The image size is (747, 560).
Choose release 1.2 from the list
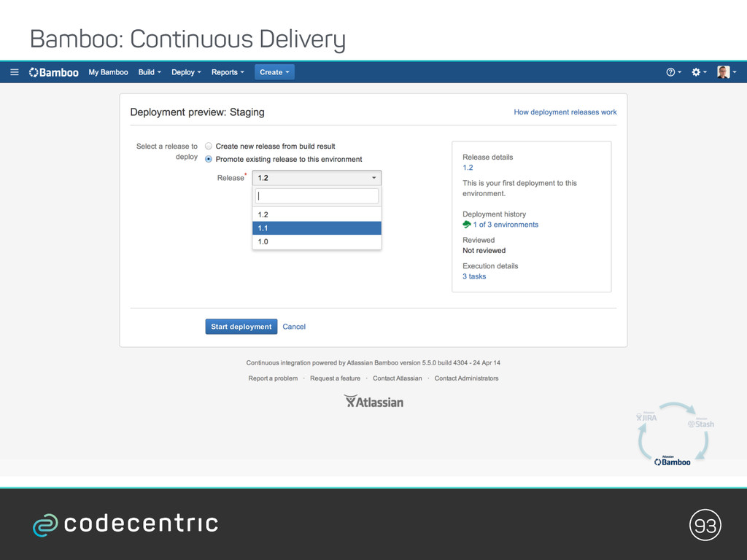point(317,215)
